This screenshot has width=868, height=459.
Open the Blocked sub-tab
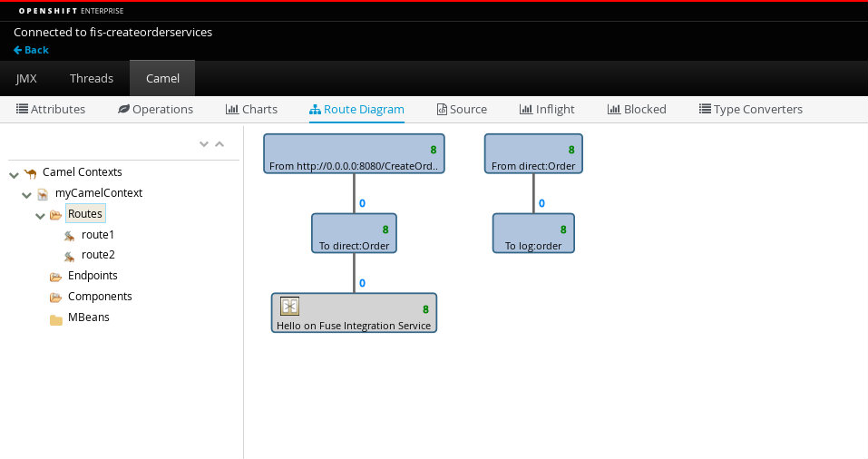click(637, 109)
